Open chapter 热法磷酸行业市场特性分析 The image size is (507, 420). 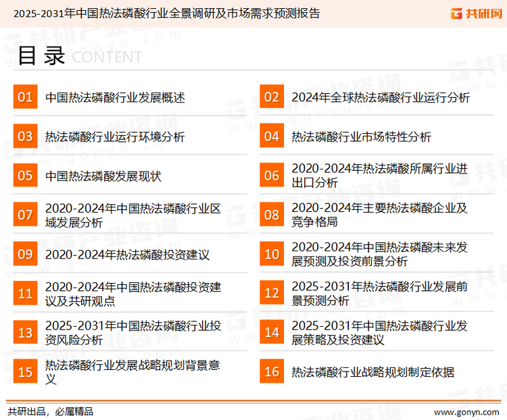point(362,136)
